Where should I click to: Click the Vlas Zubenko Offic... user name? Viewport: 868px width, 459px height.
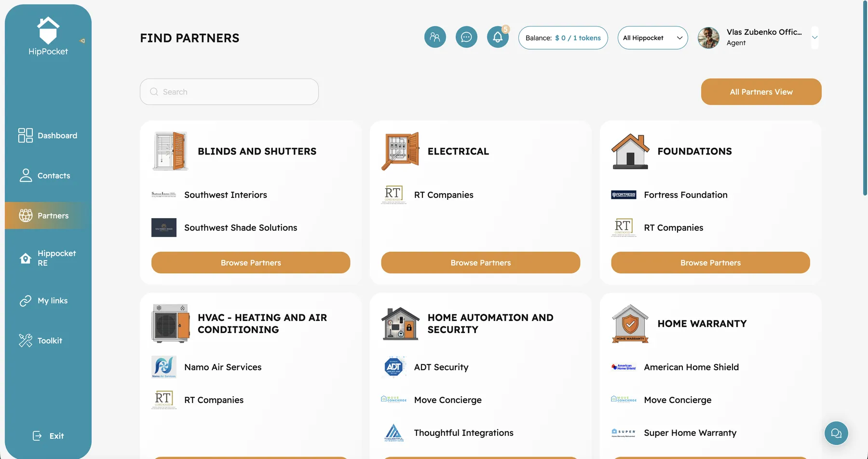click(x=764, y=32)
